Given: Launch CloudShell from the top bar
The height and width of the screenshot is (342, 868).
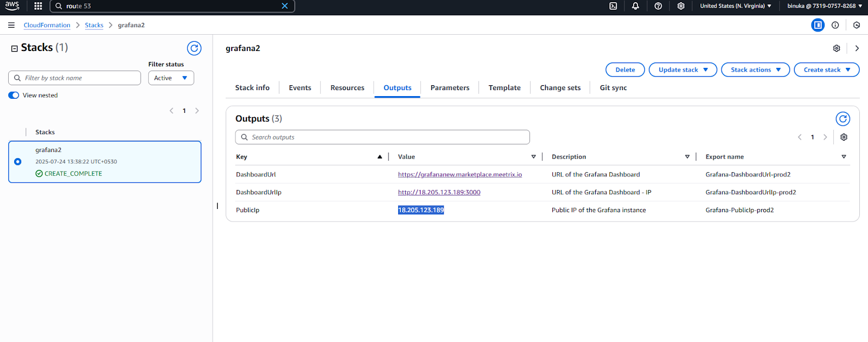Looking at the screenshot, I should (613, 6).
